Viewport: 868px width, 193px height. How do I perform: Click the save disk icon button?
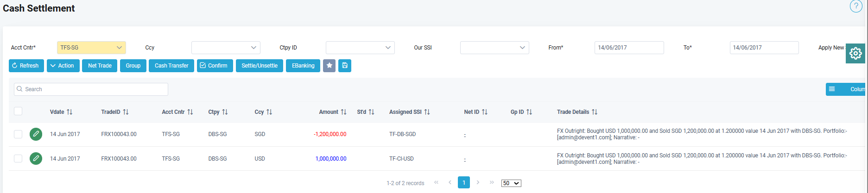(x=344, y=66)
